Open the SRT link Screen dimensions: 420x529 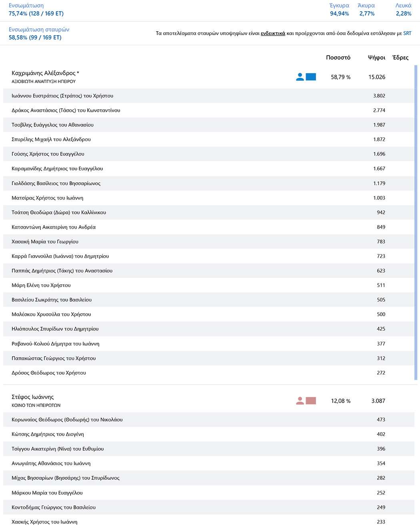[x=407, y=33]
